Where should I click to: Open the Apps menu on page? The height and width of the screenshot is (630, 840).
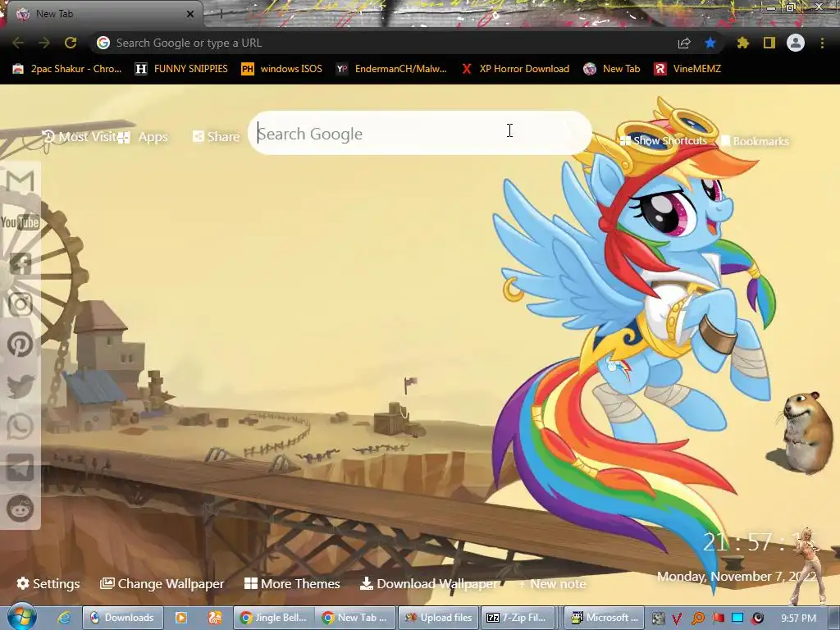tap(144, 137)
